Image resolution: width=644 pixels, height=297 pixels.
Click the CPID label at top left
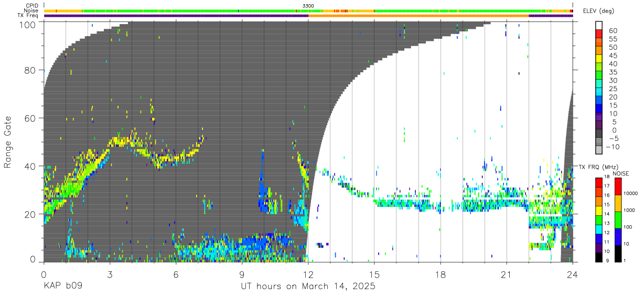click(31, 5)
